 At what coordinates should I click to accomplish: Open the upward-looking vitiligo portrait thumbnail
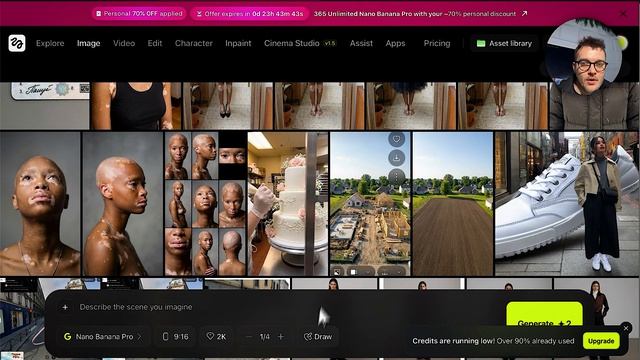point(40,203)
